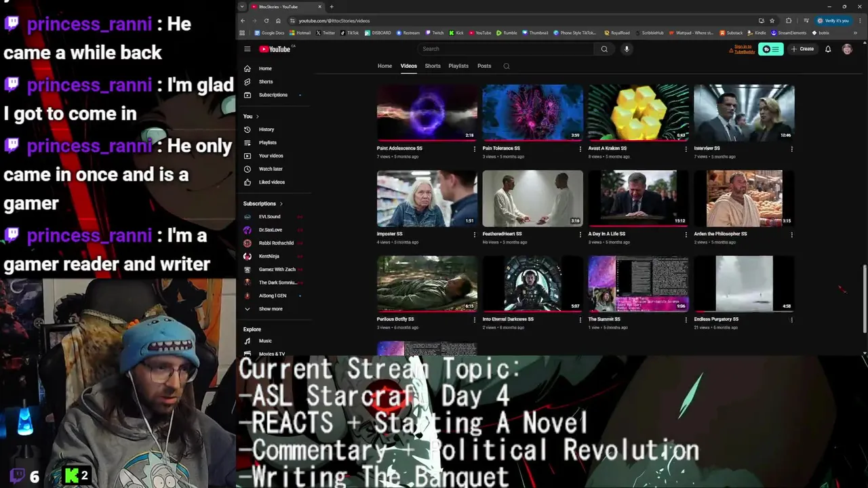Open History in the sidebar
868x488 pixels.
click(x=274, y=129)
